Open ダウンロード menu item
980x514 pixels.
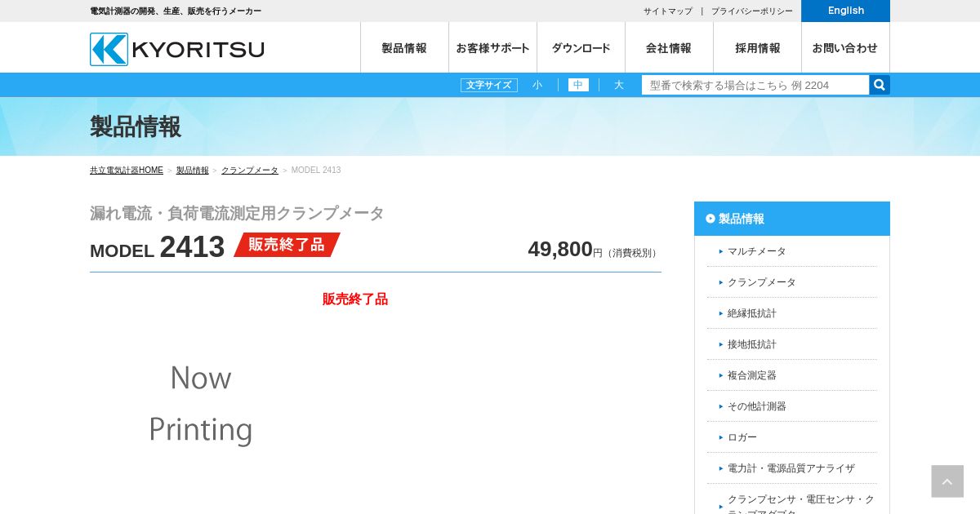click(x=581, y=48)
